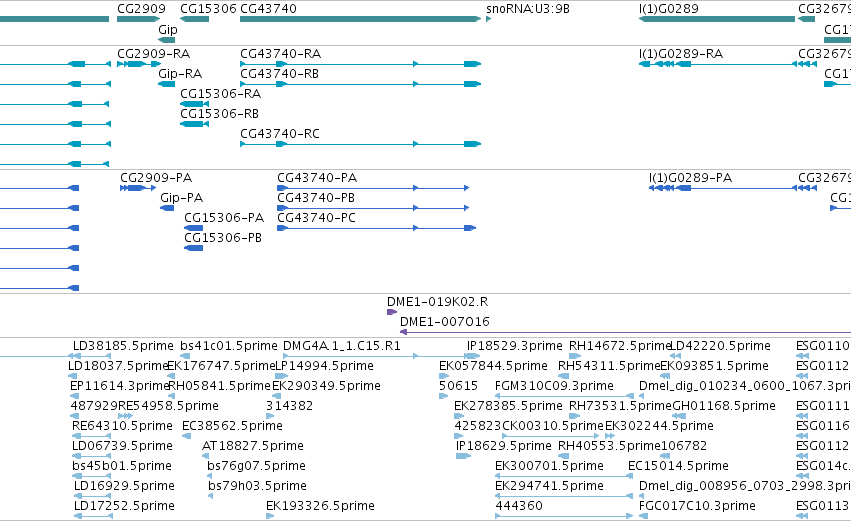
Task: Click transcript label CG43740-RC
Action: [280, 134]
